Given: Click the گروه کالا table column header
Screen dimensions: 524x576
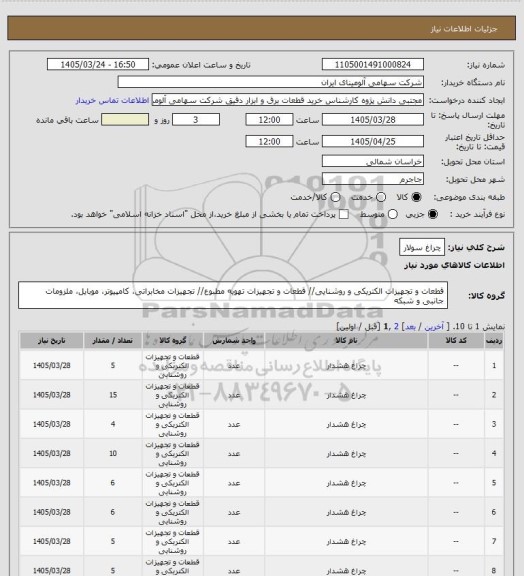Looking at the screenshot, I should point(172,341).
